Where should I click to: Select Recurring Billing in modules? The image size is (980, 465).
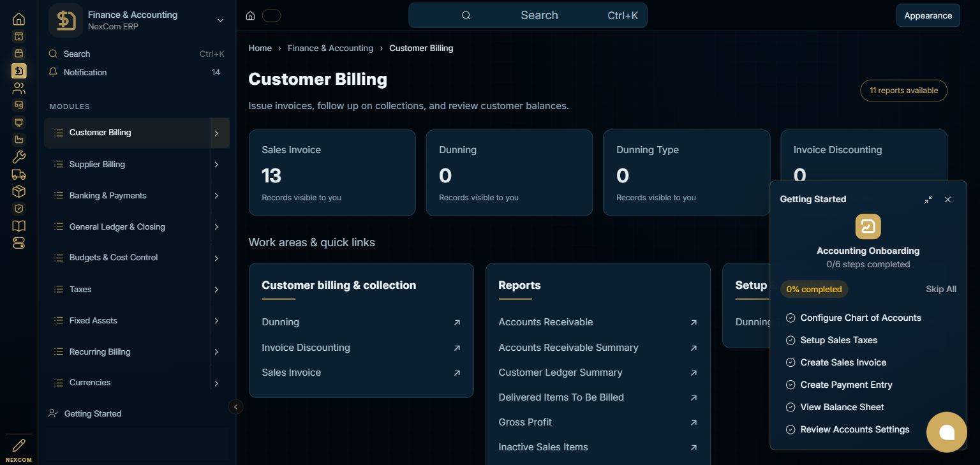(100, 351)
